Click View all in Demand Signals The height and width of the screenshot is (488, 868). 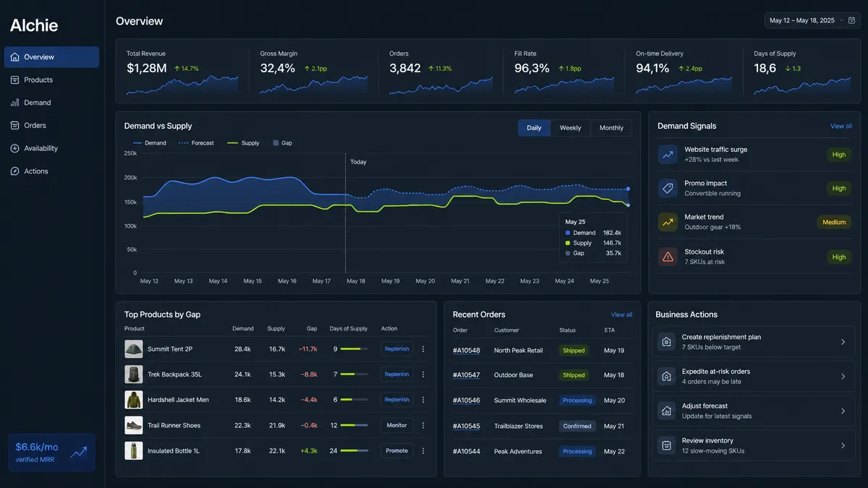841,126
